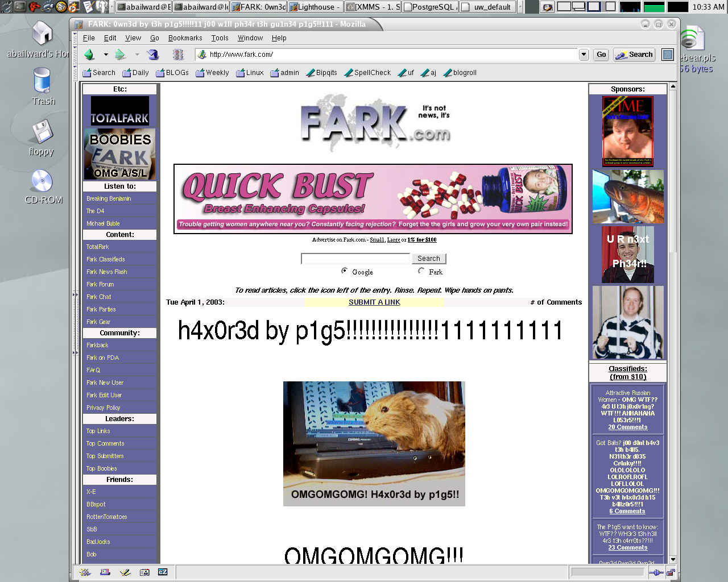Click the toolbar Search button
The image size is (728, 582).
(x=634, y=55)
